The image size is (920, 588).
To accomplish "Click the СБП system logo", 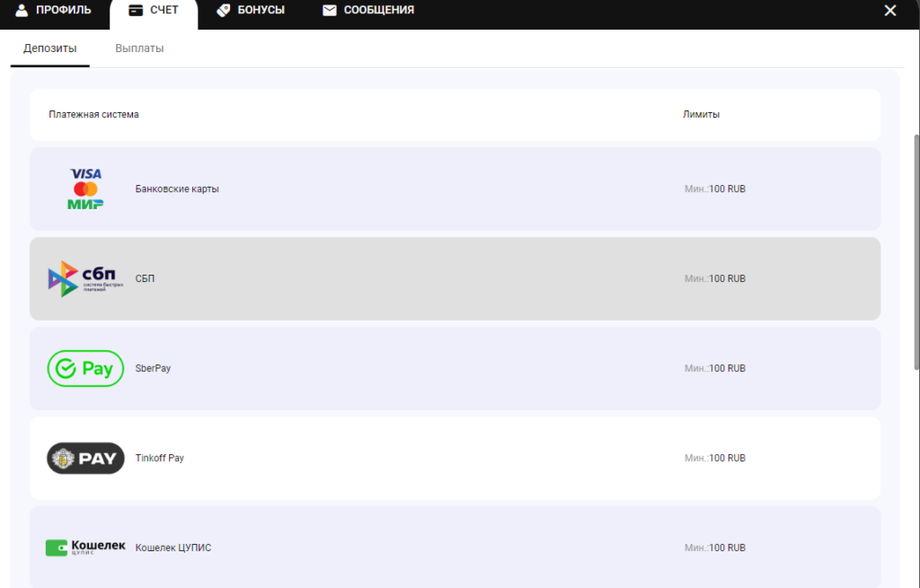I will pos(85,278).
